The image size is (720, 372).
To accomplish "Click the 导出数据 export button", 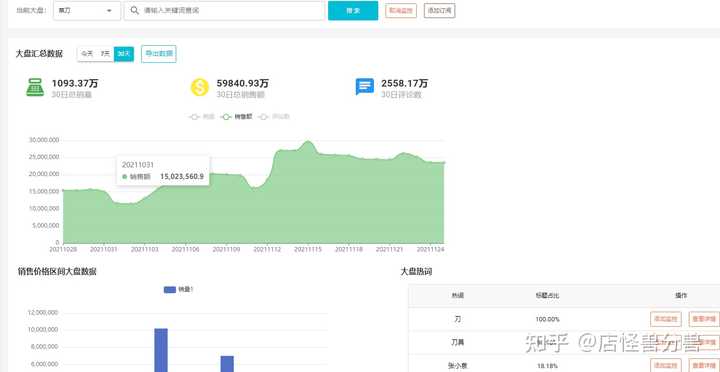I will tap(159, 54).
